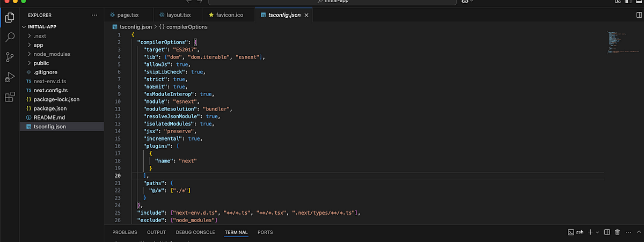Place cursor on "target": "ES2017" line
Viewport: 644px width, 242px height.
point(171,49)
